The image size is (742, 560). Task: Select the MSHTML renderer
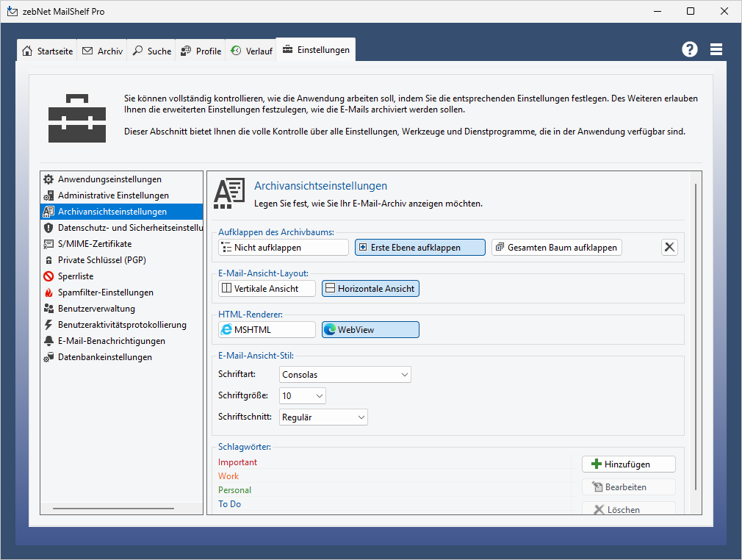pyautogui.click(x=267, y=330)
